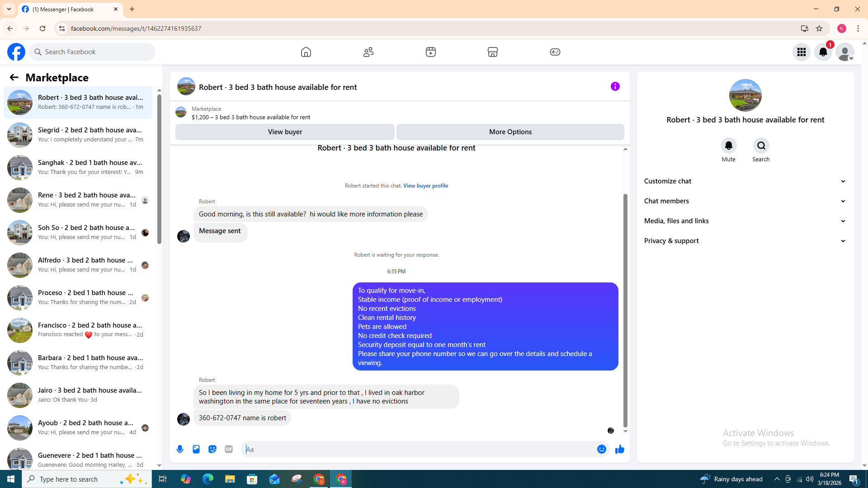Send a thumbs-up like
Viewport: 868px width, 488px height.
(x=619, y=449)
